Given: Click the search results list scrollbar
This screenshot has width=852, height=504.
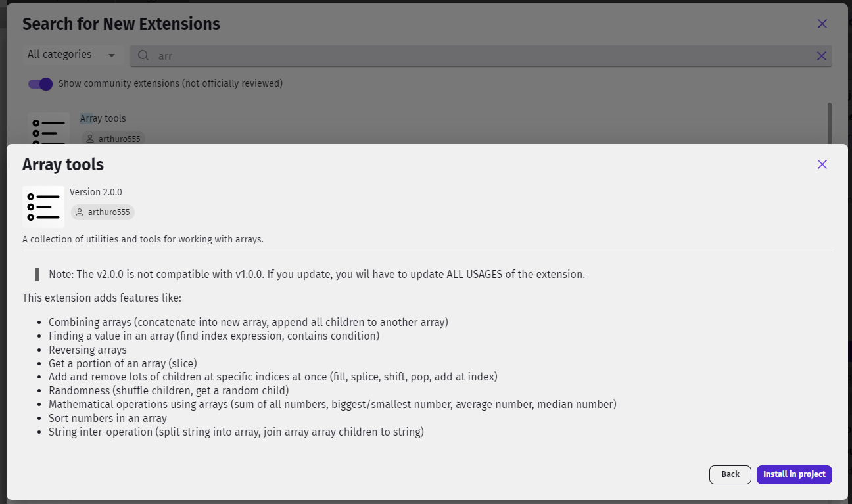Looking at the screenshot, I should click(x=830, y=123).
